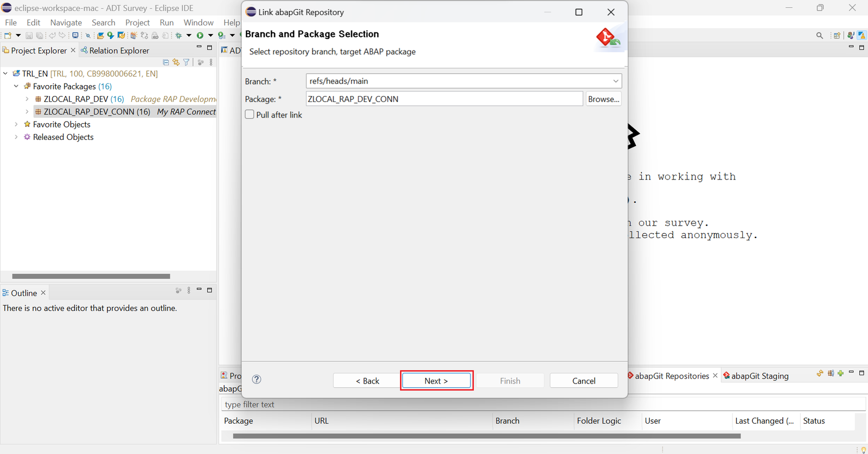Click the New wizard toolbar icon
The image size is (868, 454).
(x=8, y=35)
